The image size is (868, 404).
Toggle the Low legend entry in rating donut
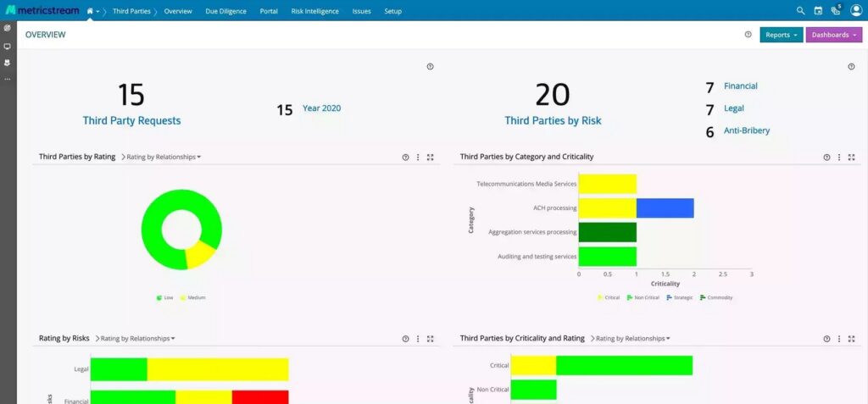[165, 298]
